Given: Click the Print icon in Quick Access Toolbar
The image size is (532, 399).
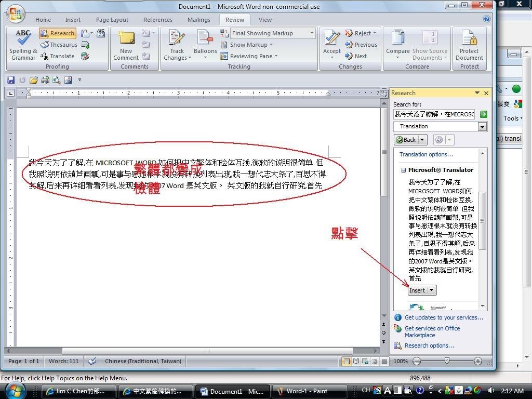Looking at the screenshot, I should tap(45, 80).
